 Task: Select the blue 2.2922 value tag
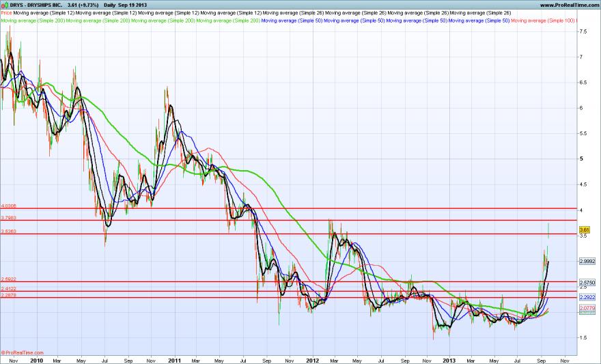(x=587, y=297)
